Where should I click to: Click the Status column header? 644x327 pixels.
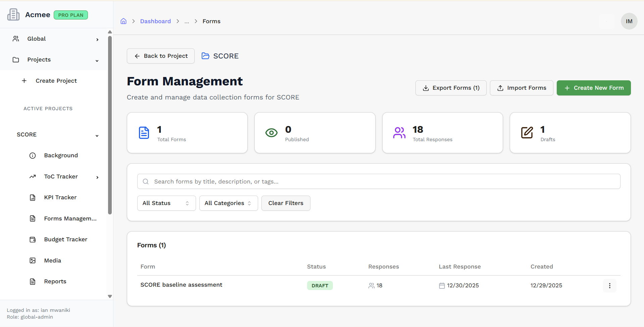point(316,267)
